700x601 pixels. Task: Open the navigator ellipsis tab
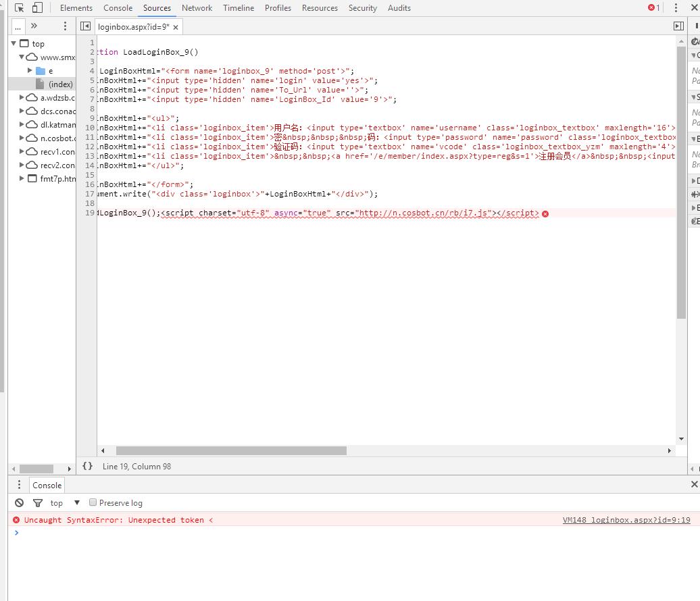pyautogui.click(x=18, y=27)
